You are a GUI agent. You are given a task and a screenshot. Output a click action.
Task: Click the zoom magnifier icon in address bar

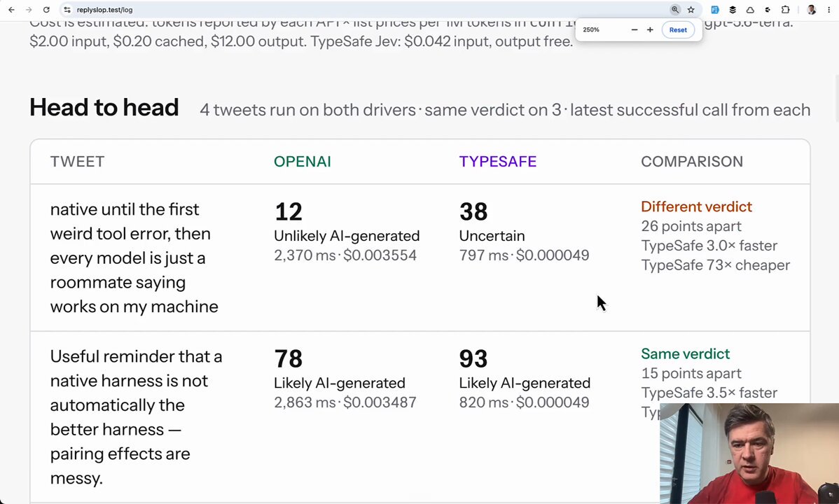tap(674, 10)
